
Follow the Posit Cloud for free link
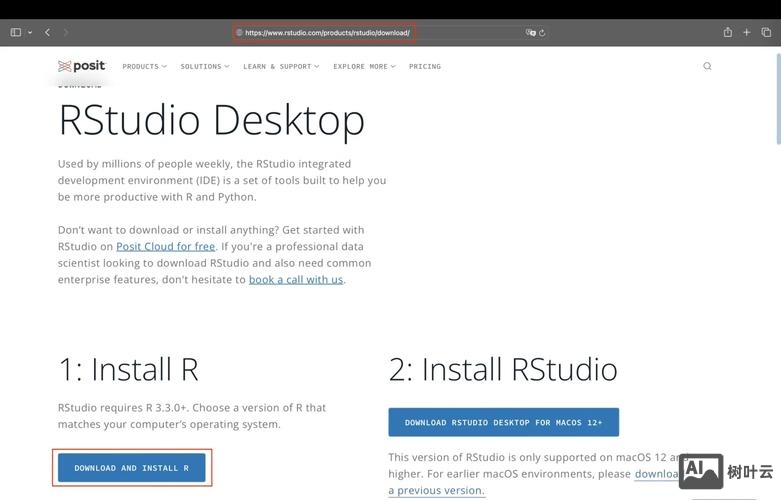pos(165,246)
